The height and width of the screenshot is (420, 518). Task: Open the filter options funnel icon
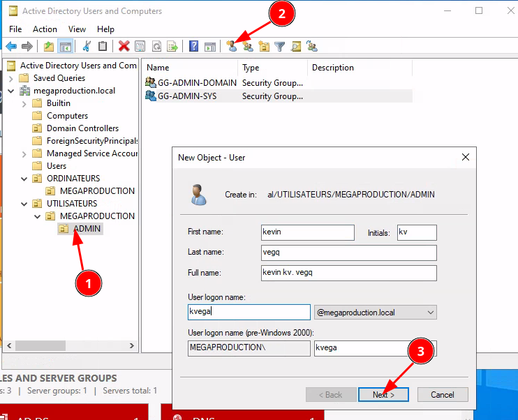pos(280,47)
